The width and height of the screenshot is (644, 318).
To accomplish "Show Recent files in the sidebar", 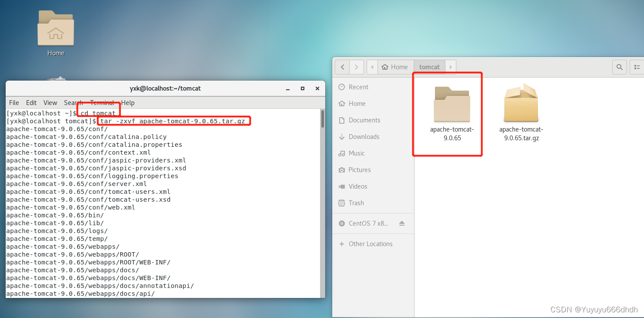I will tap(358, 87).
